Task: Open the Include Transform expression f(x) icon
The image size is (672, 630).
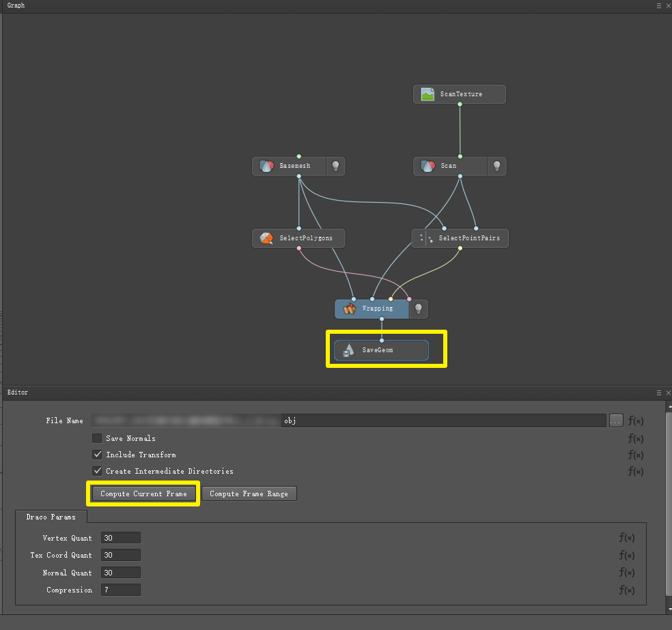Action: 636,455
